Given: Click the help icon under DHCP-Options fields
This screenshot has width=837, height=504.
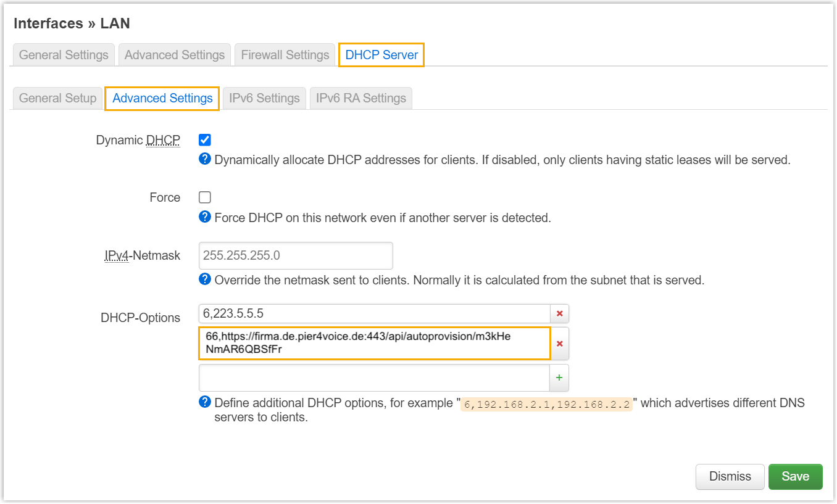Looking at the screenshot, I should (x=205, y=402).
